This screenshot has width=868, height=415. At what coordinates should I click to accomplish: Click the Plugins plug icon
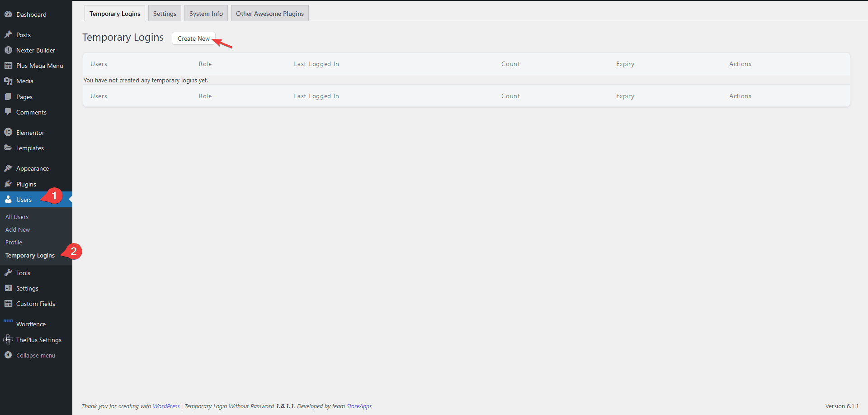click(8, 184)
